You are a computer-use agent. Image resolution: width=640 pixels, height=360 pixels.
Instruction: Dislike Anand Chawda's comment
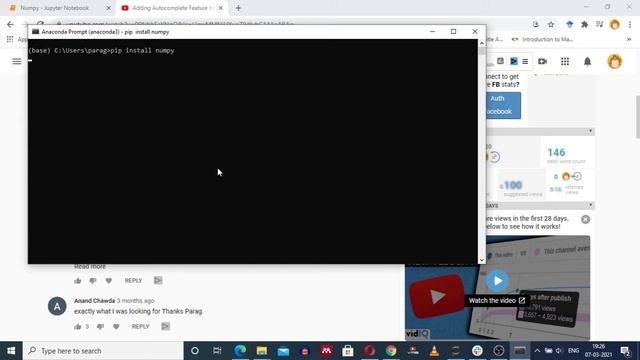pyautogui.click(x=100, y=327)
